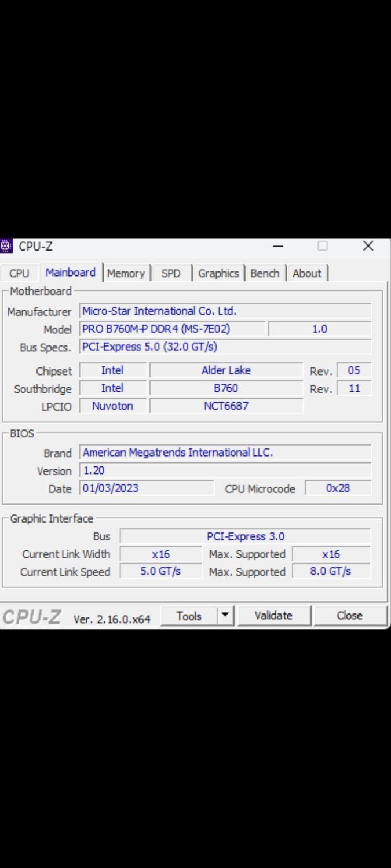Click the CPU-Z app icon in title bar
This screenshot has width=391, height=868.
pyautogui.click(x=6, y=246)
